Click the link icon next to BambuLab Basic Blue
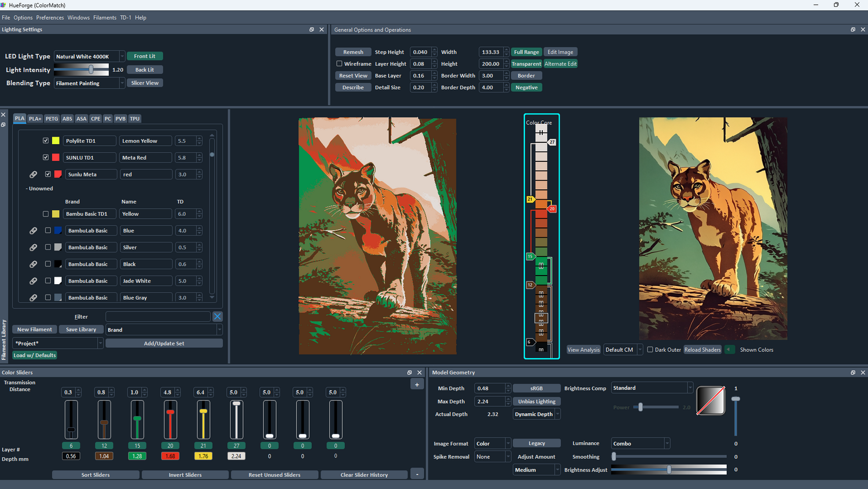868x489 pixels. 34,230
